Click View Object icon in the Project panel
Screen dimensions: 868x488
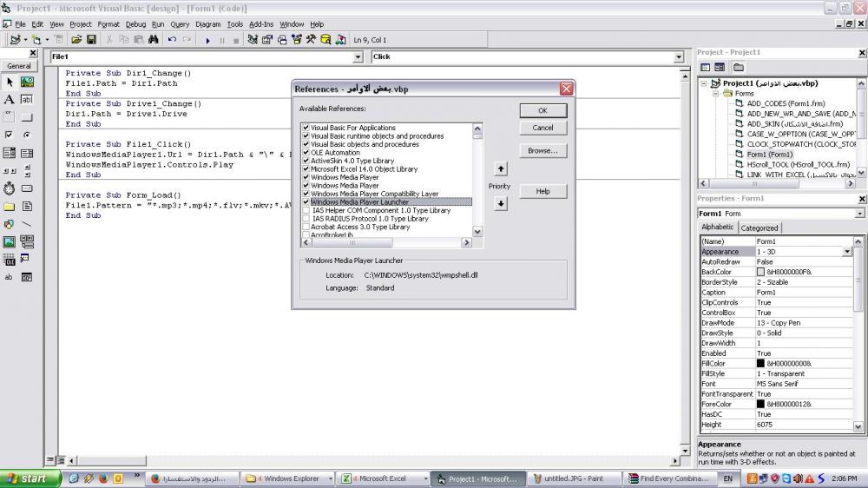point(720,68)
